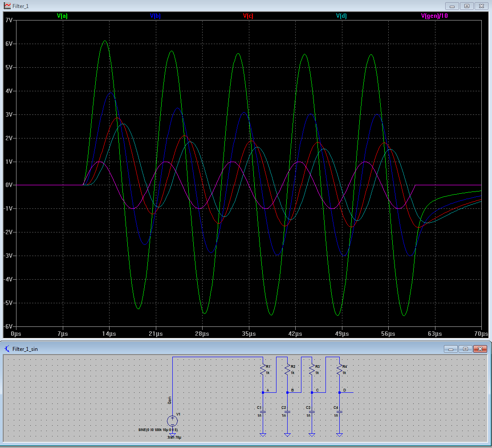The height and width of the screenshot is (448, 492).
Task: Click the Gen net label on wire
Action: tap(170, 400)
